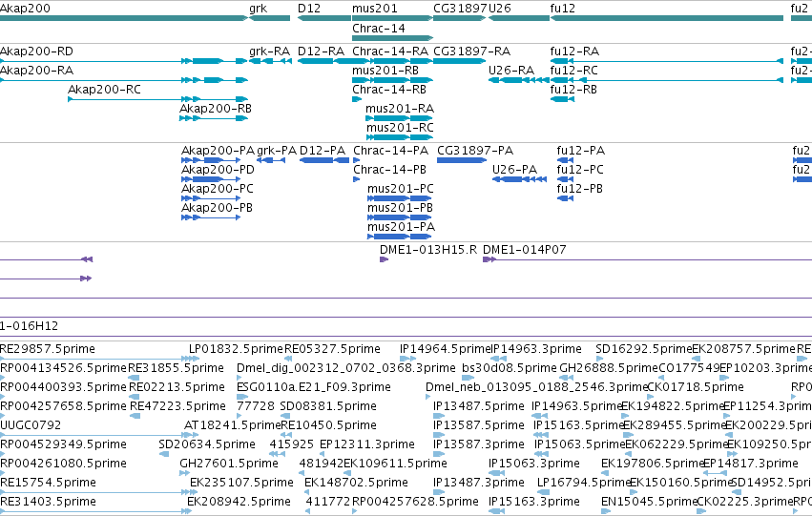Click protein U26-PA
The height and width of the screenshot is (516, 812).
514,170
